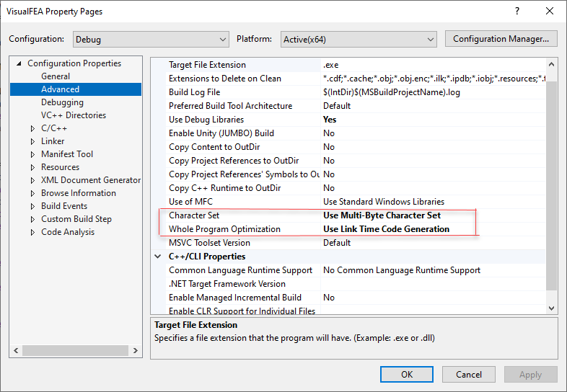Select the XML Document Generator label

[x=91, y=180]
